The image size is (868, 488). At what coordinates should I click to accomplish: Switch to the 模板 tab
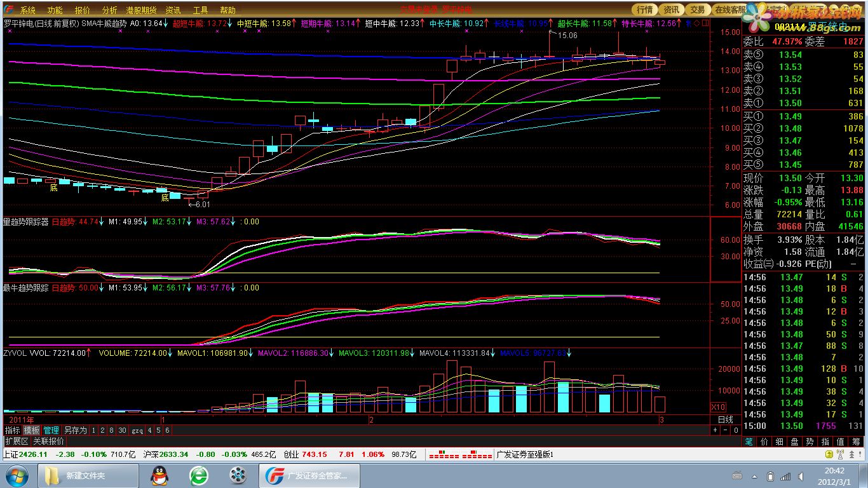pos(32,430)
